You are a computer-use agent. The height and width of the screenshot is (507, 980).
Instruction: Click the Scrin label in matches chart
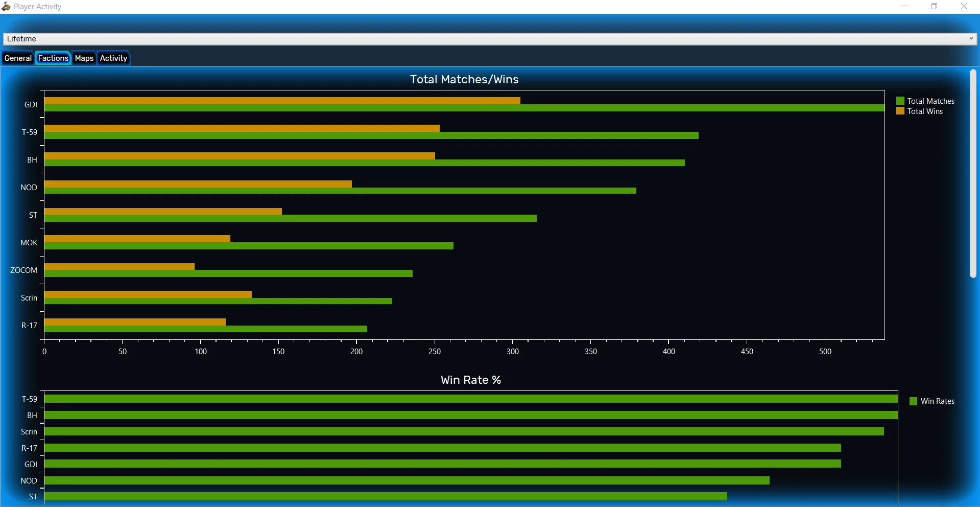(29, 298)
